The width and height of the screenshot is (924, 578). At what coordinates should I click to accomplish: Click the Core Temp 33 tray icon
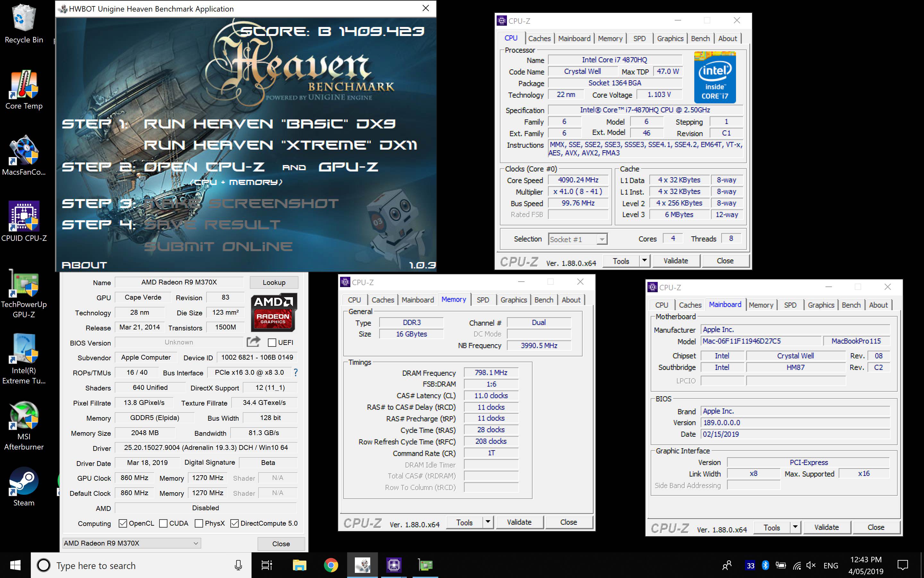click(750, 565)
